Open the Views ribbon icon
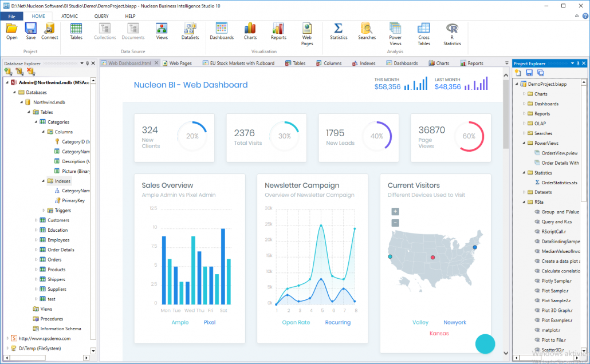This screenshot has height=364, width=590. 162,31
